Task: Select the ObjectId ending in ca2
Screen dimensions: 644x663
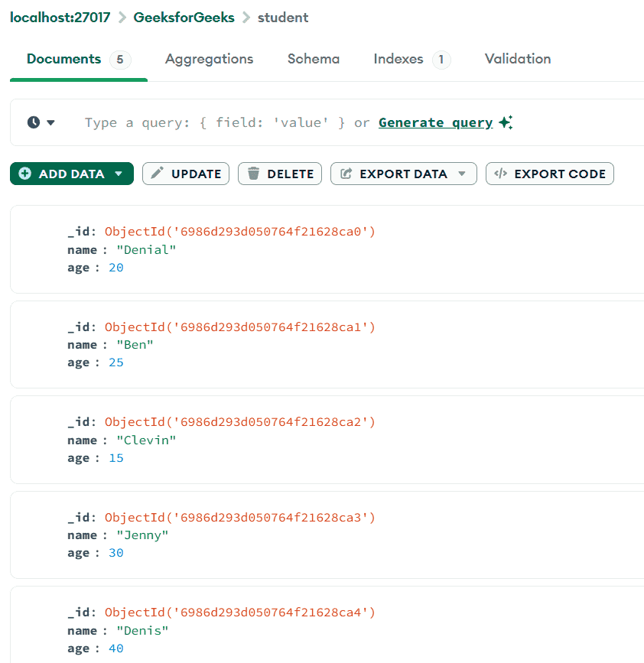Action: point(240,422)
